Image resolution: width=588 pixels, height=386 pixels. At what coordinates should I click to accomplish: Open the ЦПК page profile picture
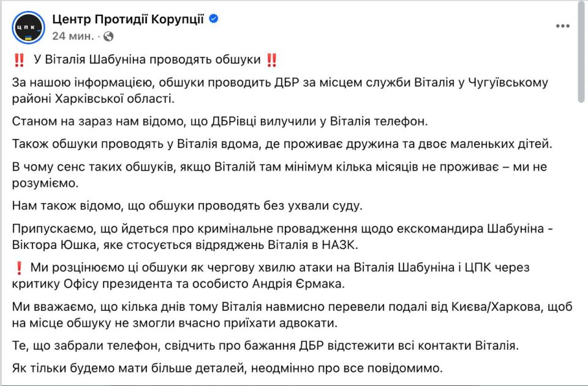pos(29,28)
